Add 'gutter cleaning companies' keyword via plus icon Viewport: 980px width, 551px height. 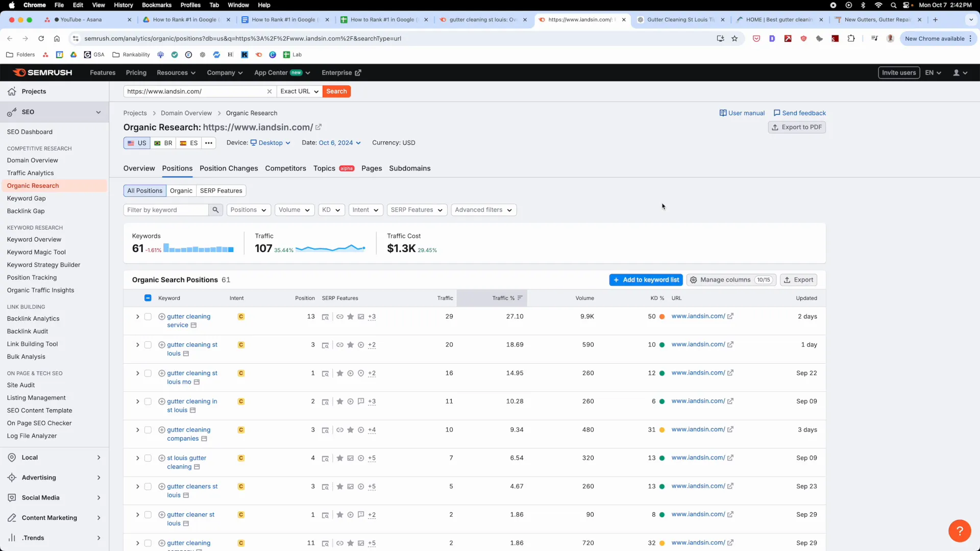(162, 430)
